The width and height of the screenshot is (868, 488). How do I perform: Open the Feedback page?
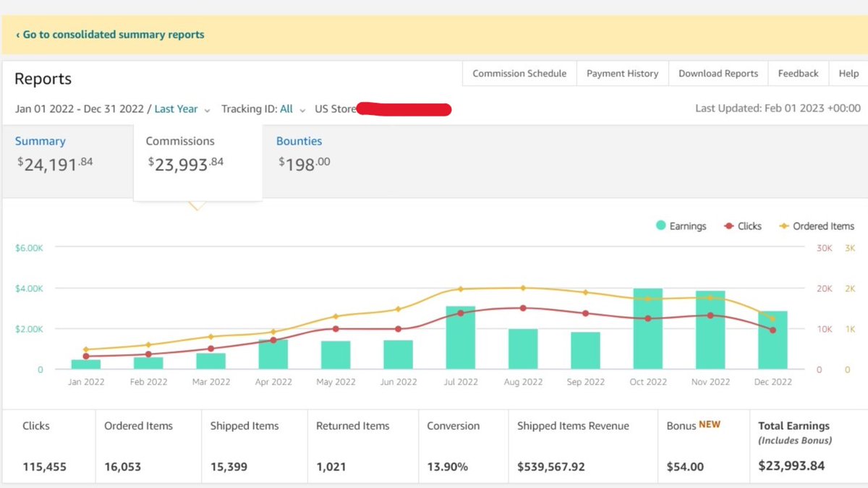click(798, 74)
